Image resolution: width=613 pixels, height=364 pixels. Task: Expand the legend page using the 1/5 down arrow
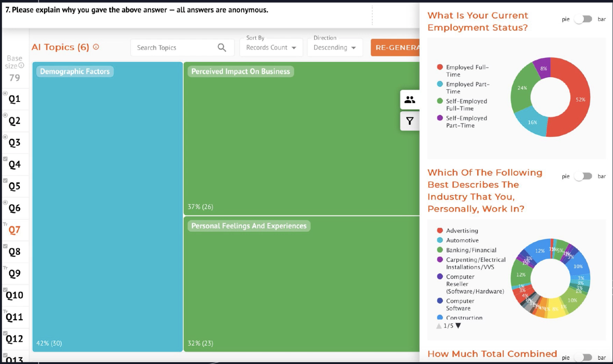tap(458, 326)
